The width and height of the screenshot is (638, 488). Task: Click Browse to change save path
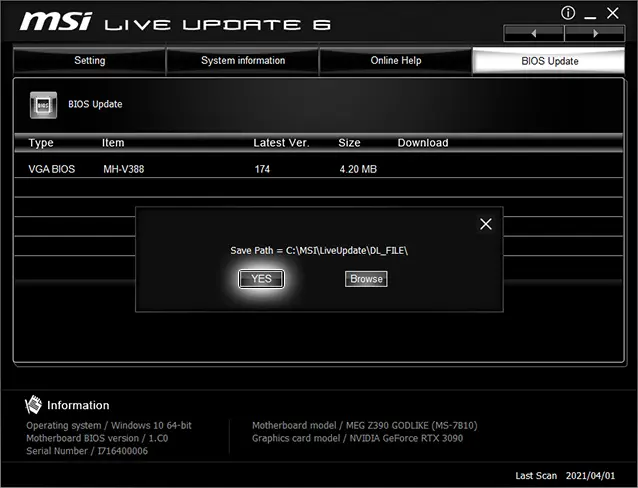(366, 279)
